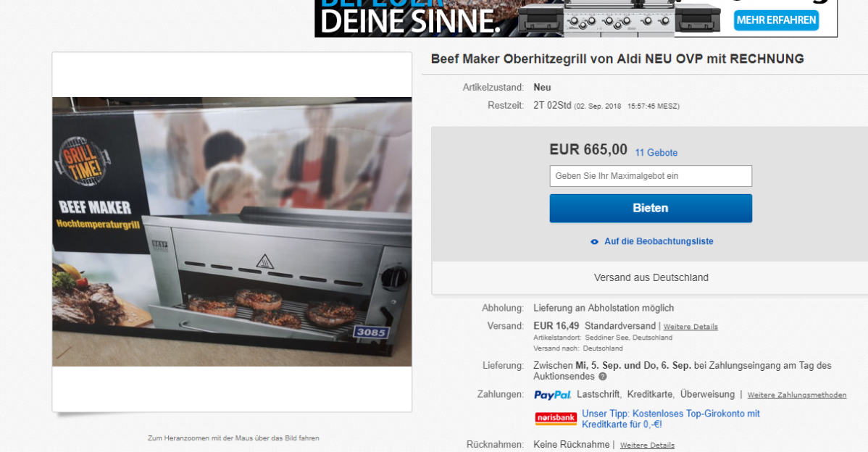Click the PayPal payment icon

552,395
